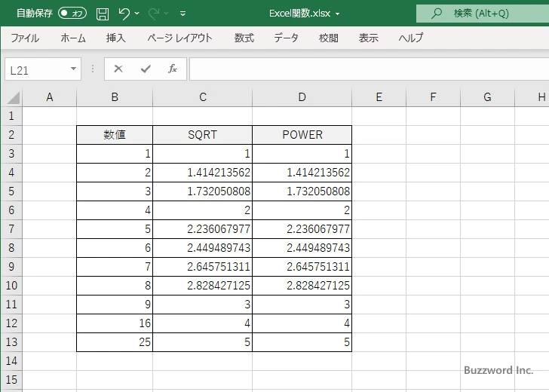Select row 7 header

tap(11, 229)
